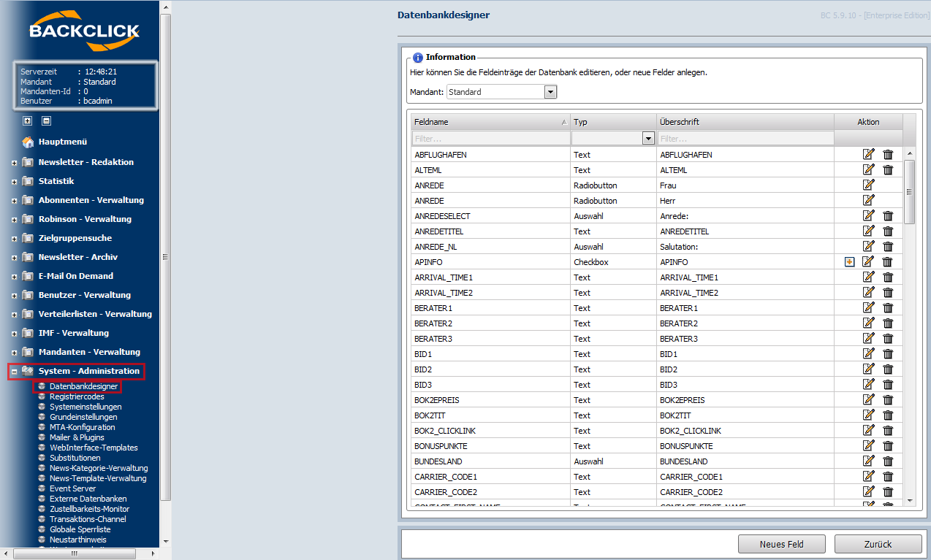Click the Zurück button
Screen dimensions: 931x560
[x=878, y=544]
